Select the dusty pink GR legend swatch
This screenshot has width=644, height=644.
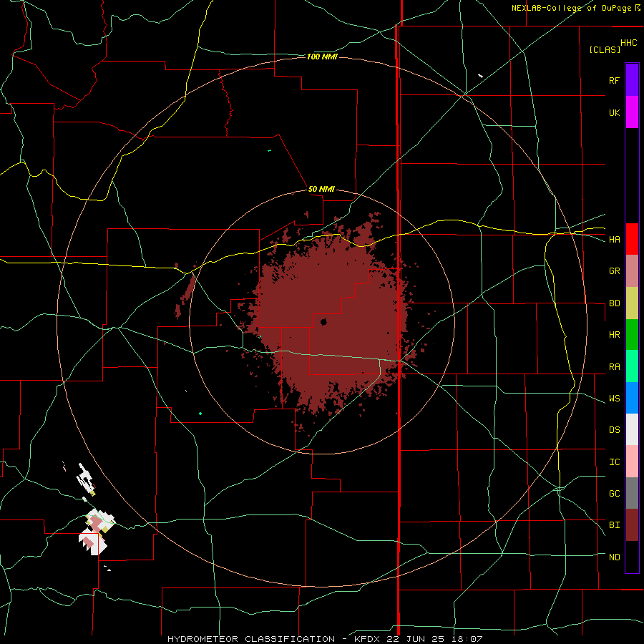632,270
